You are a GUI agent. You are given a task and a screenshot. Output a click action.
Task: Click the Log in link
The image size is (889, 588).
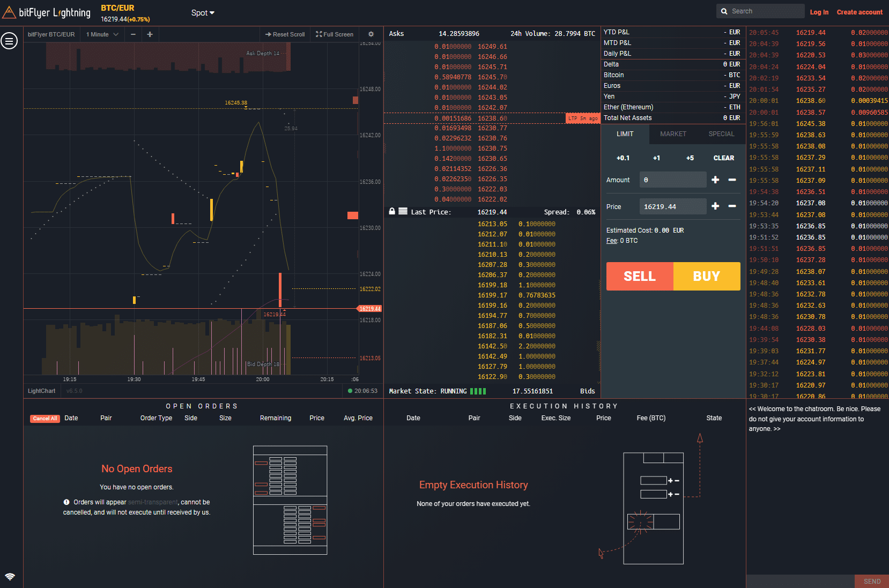tap(819, 12)
